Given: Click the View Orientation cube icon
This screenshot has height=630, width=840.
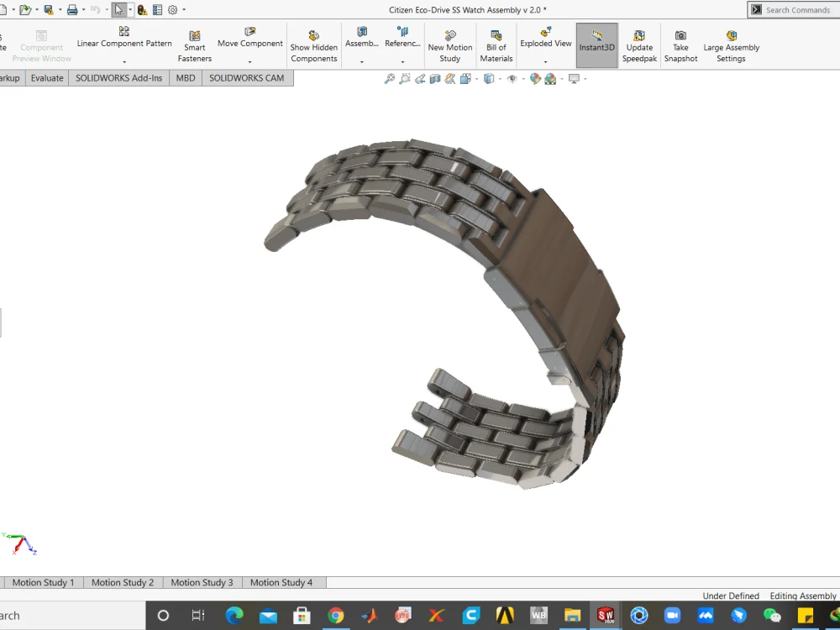Looking at the screenshot, I should [465, 79].
